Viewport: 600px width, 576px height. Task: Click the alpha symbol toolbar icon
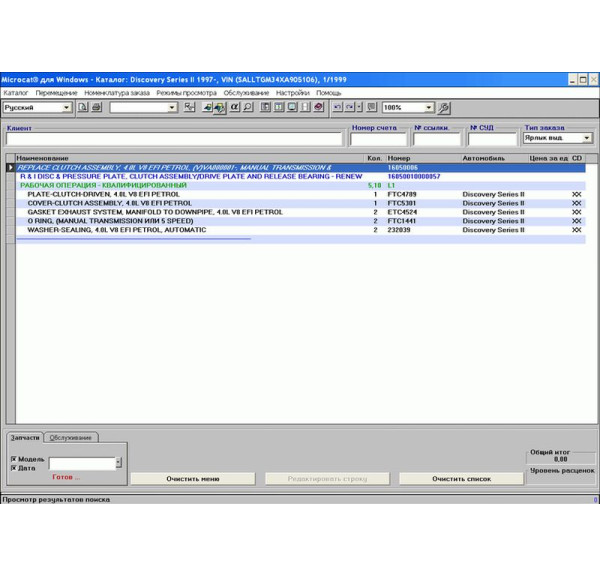tap(234, 108)
